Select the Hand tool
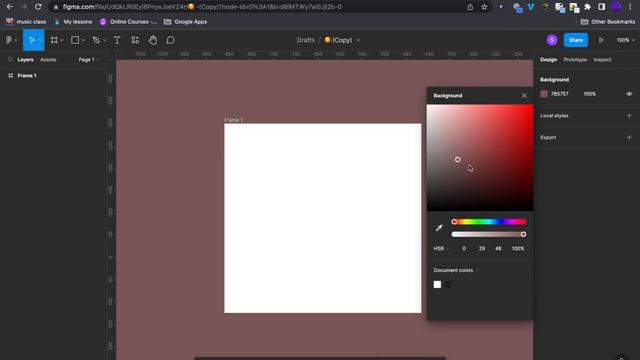 (x=153, y=40)
